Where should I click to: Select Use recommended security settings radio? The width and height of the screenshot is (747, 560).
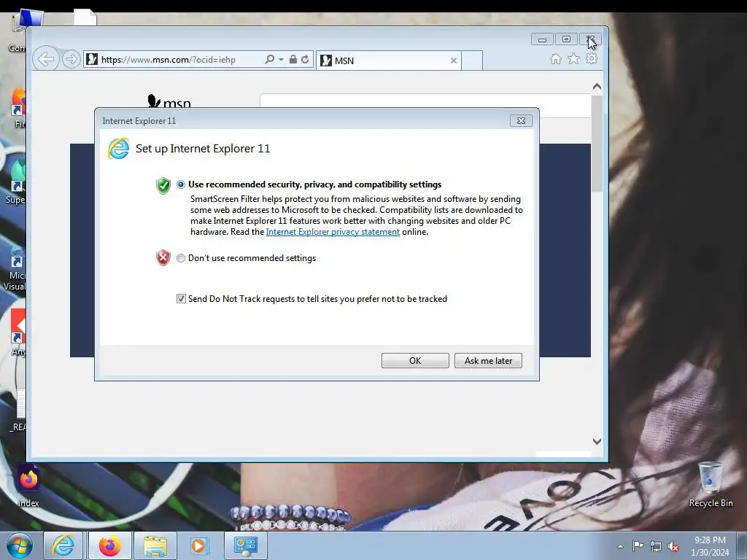point(181,184)
